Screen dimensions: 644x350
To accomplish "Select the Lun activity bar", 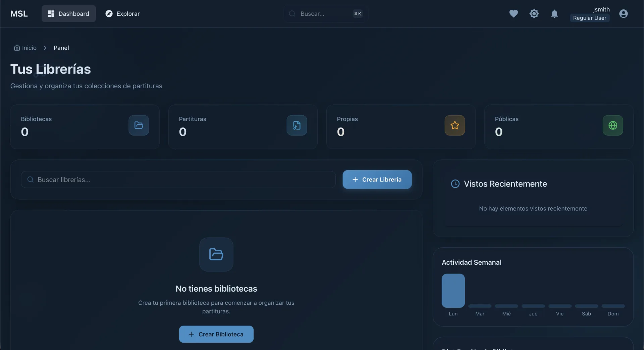I will 453,291.
